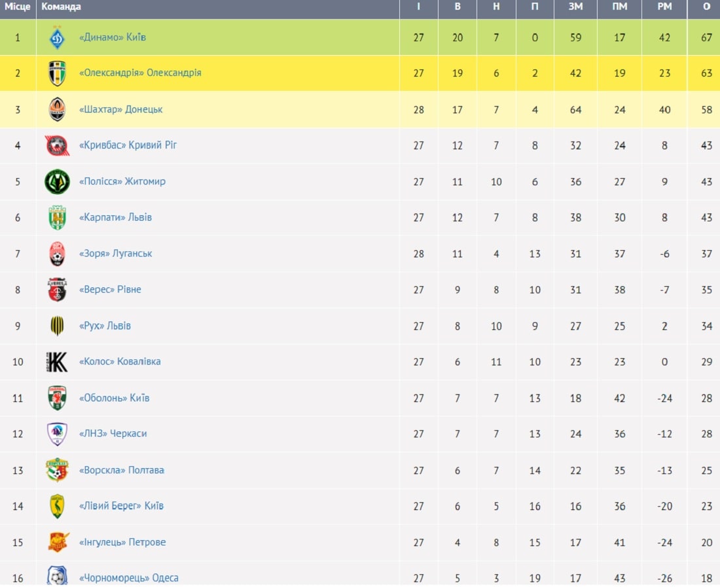Click the Inhulets Petrove logo
This screenshot has width=720, height=588.
58,542
